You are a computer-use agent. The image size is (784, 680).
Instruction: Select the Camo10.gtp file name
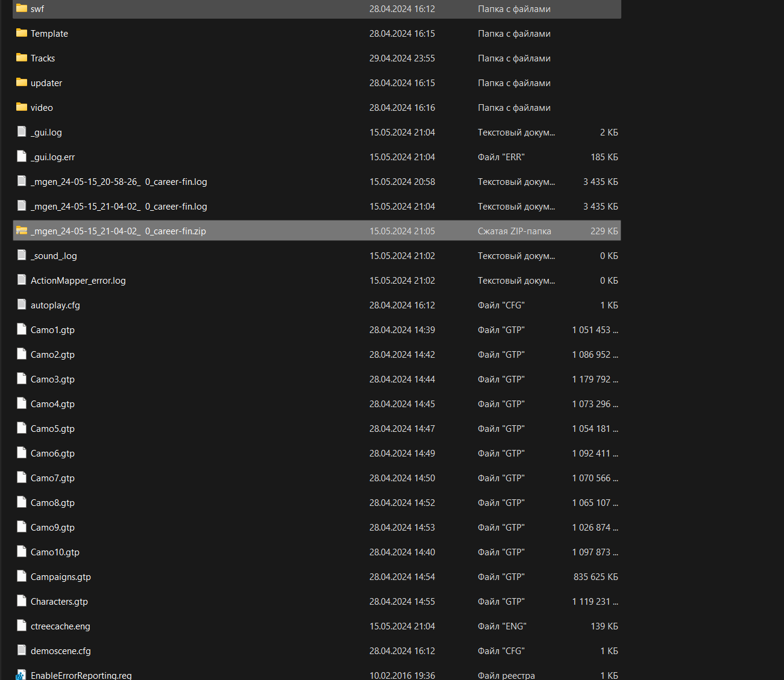(x=55, y=552)
